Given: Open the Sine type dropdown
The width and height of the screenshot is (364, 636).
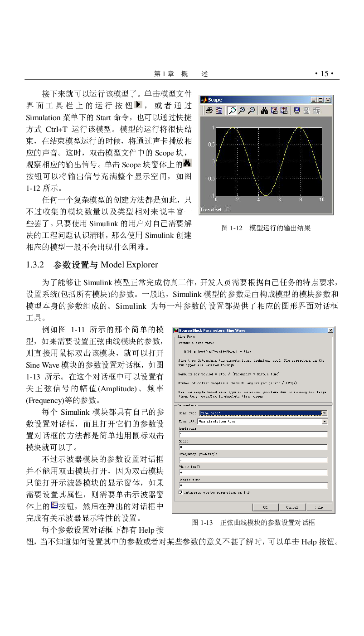Looking at the screenshot, I should [x=263, y=413].
